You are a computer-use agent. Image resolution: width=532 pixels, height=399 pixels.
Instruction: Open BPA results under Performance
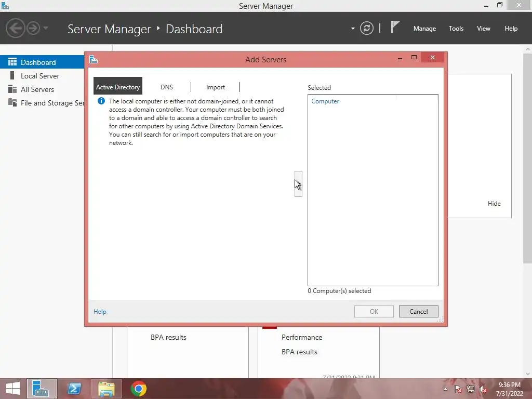pos(299,352)
